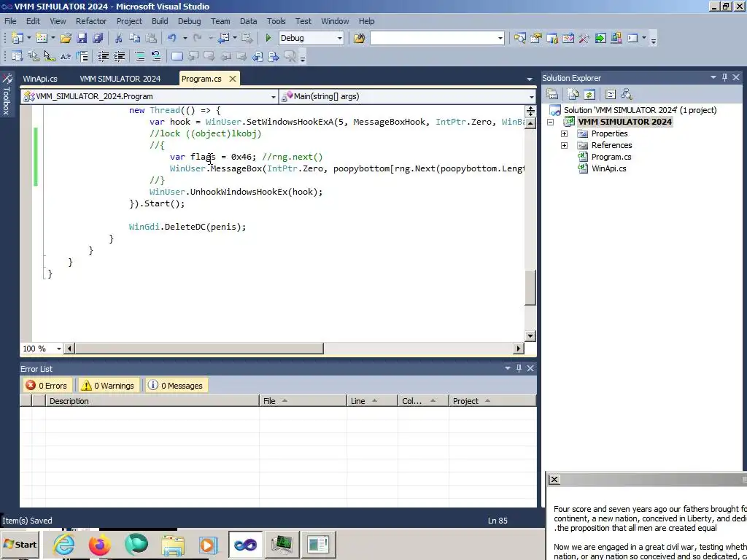This screenshot has height=560, width=747.
Task: Toggle bookmark on current line icon
Action: point(177,57)
